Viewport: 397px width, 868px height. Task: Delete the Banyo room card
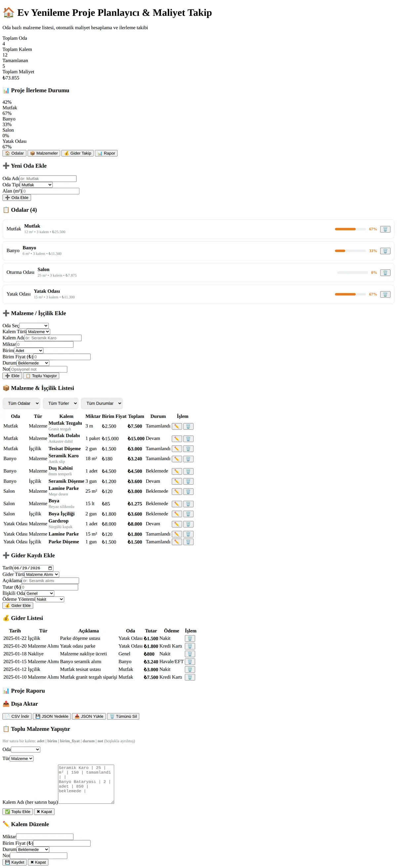click(385, 251)
